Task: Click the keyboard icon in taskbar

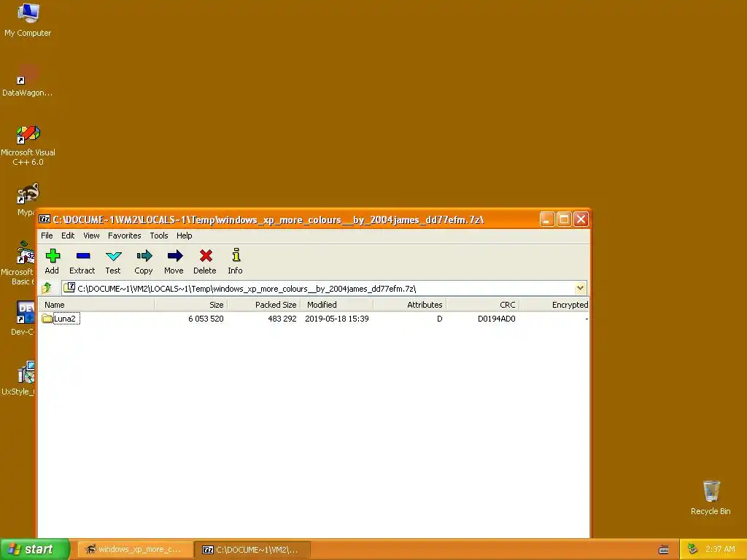Action: coord(664,550)
